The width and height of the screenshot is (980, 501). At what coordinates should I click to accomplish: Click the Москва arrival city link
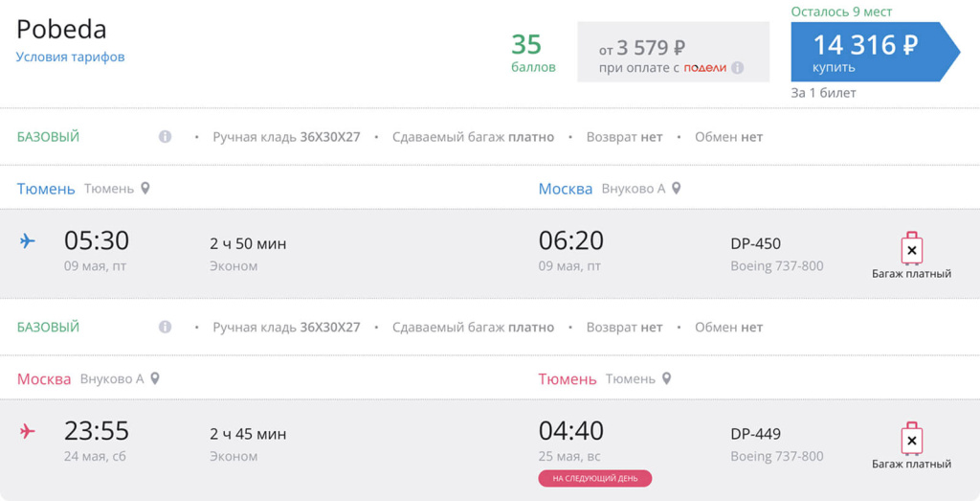(566, 189)
